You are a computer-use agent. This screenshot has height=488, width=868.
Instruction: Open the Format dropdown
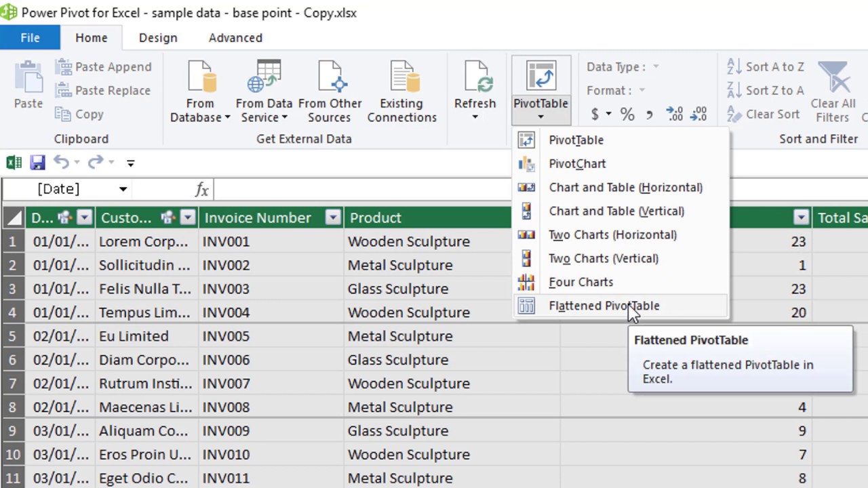coord(642,90)
